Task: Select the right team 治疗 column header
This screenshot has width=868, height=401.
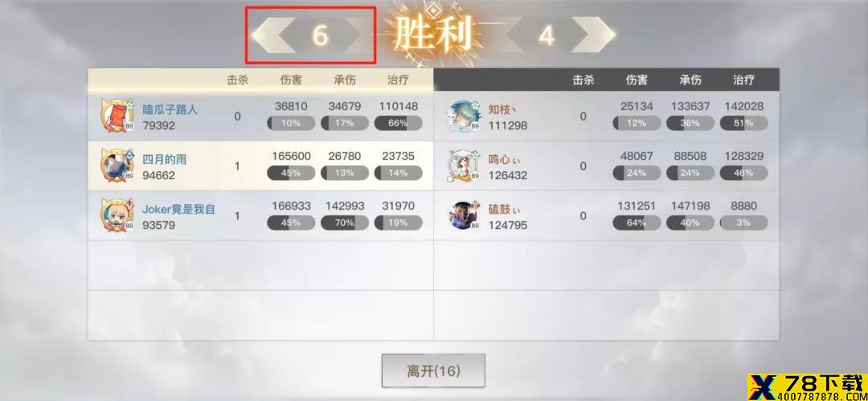Action: point(743,80)
